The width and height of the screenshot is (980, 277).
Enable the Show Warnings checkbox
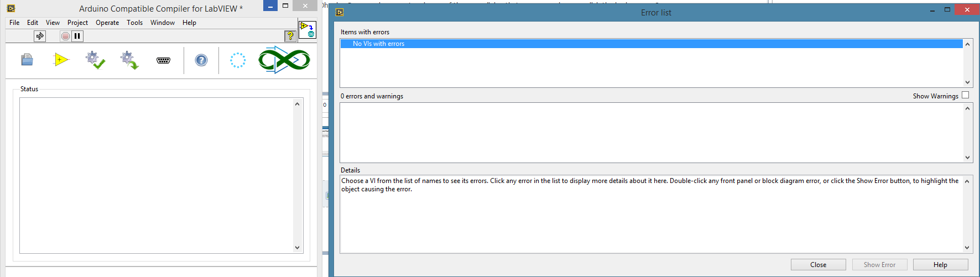tap(965, 95)
